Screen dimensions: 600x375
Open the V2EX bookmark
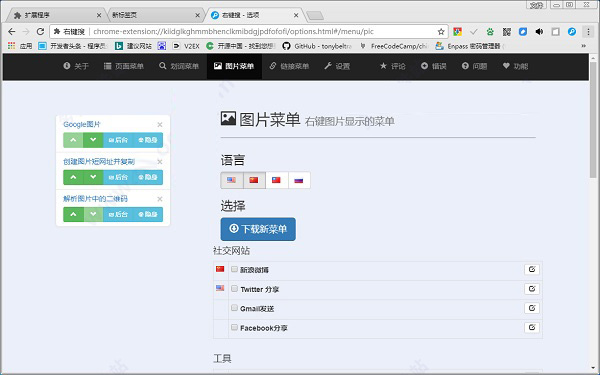[186, 46]
